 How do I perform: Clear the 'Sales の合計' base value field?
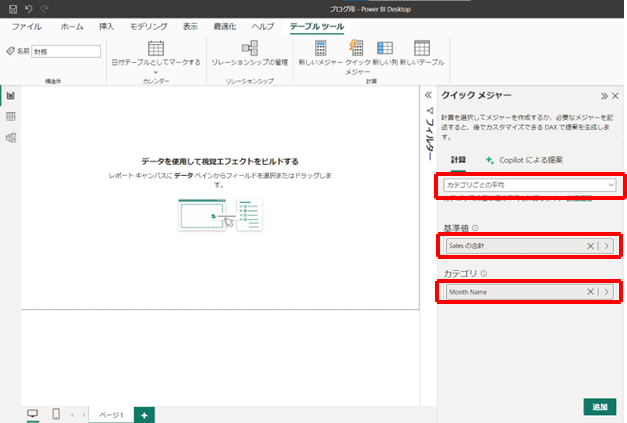[x=591, y=245]
